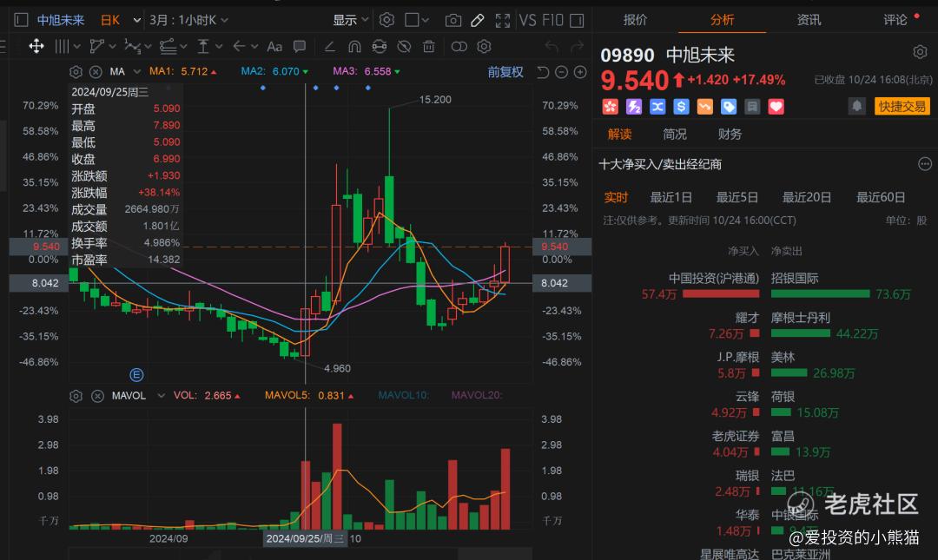The height and width of the screenshot is (560, 938).
Task: Select 最近60日 broker period
Action: pos(881,197)
